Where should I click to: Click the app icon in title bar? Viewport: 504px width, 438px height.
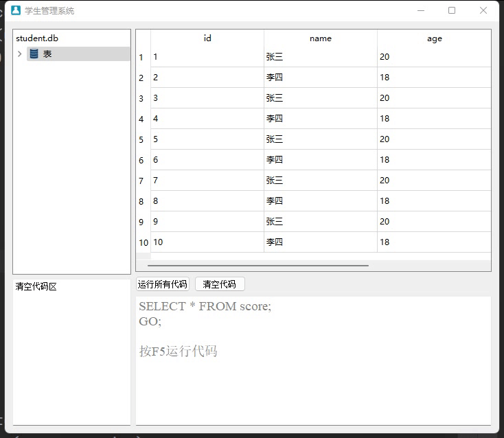point(15,10)
